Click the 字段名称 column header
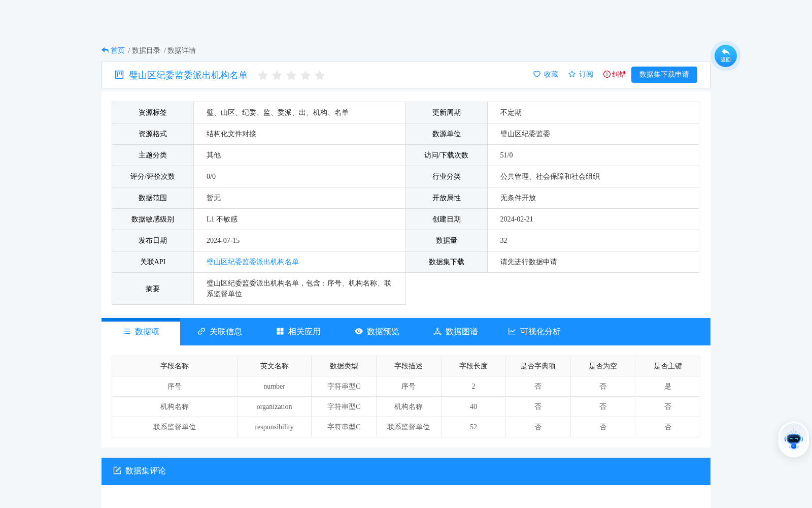The image size is (812, 508). coord(175,366)
